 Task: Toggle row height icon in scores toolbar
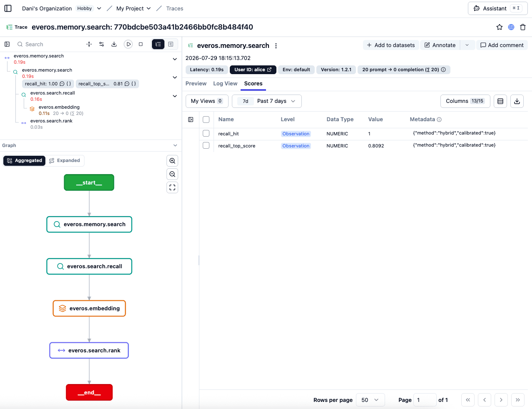point(500,101)
